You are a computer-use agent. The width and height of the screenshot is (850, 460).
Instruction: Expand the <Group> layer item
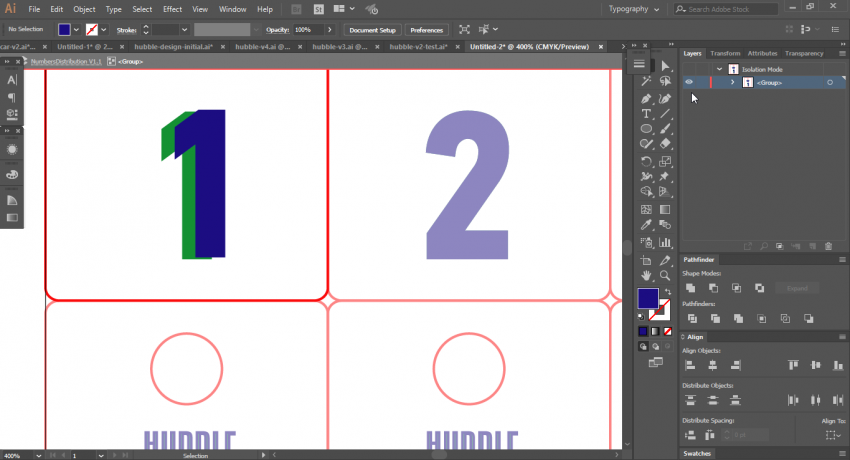tap(732, 83)
